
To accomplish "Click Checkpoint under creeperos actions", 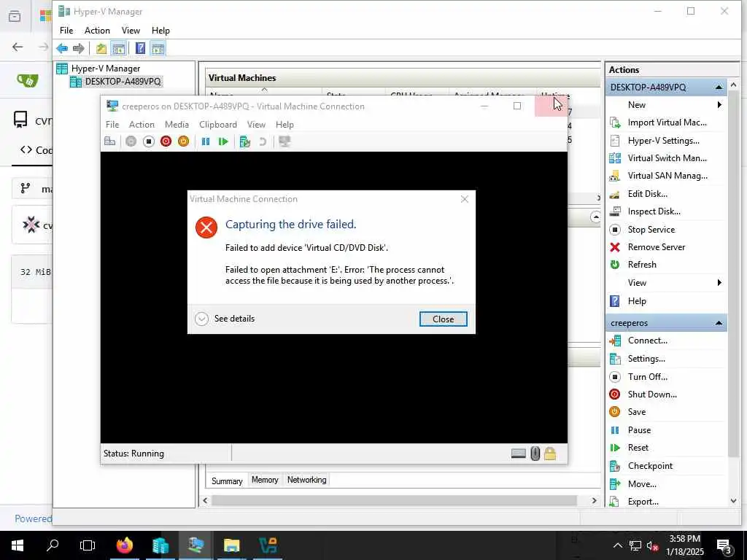I will pyautogui.click(x=650, y=466).
